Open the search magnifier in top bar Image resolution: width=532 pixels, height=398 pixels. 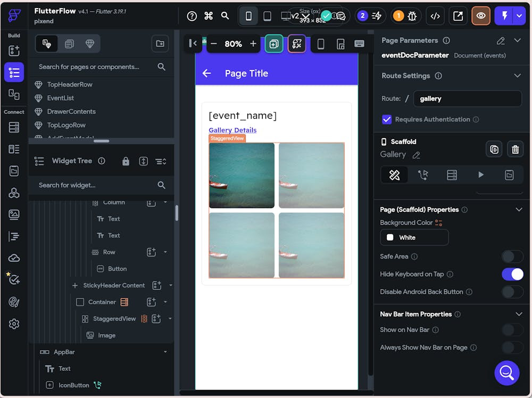pos(225,16)
